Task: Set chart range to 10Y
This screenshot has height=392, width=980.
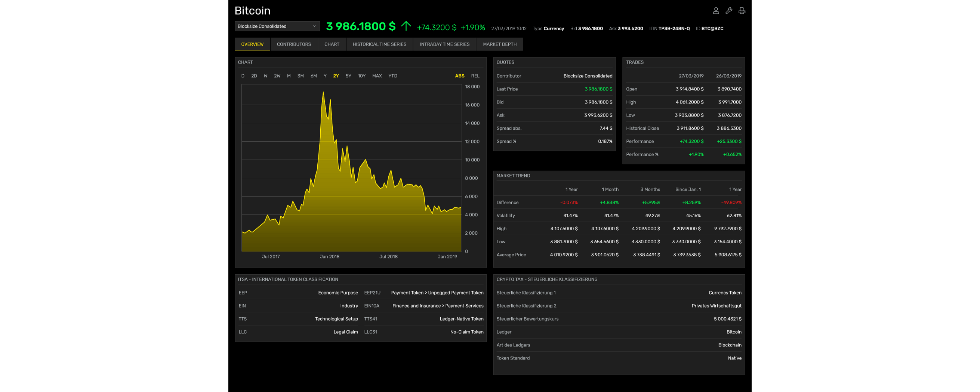Action: (x=361, y=76)
